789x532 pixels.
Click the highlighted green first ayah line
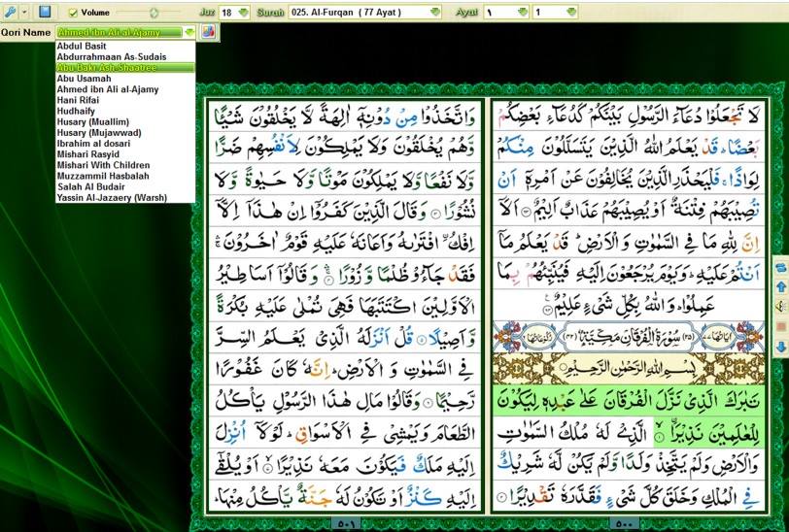click(x=629, y=401)
